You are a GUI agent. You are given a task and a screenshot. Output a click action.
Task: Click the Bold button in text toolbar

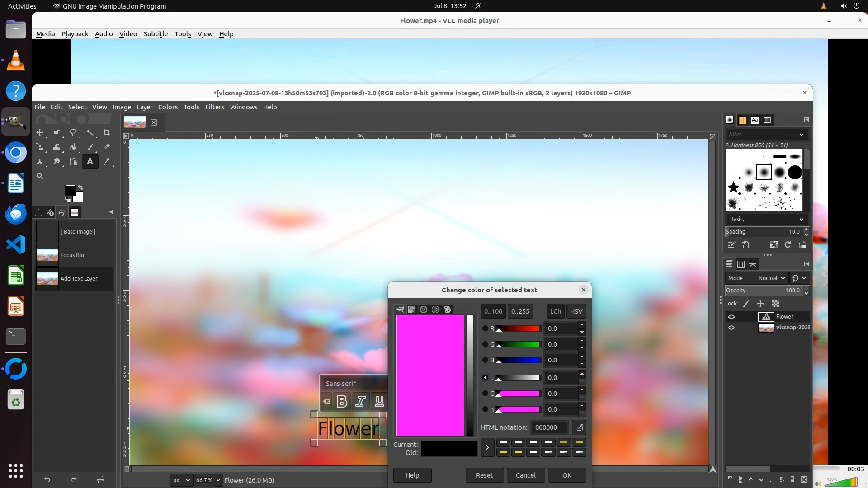pyautogui.click(x=342, y=401)
